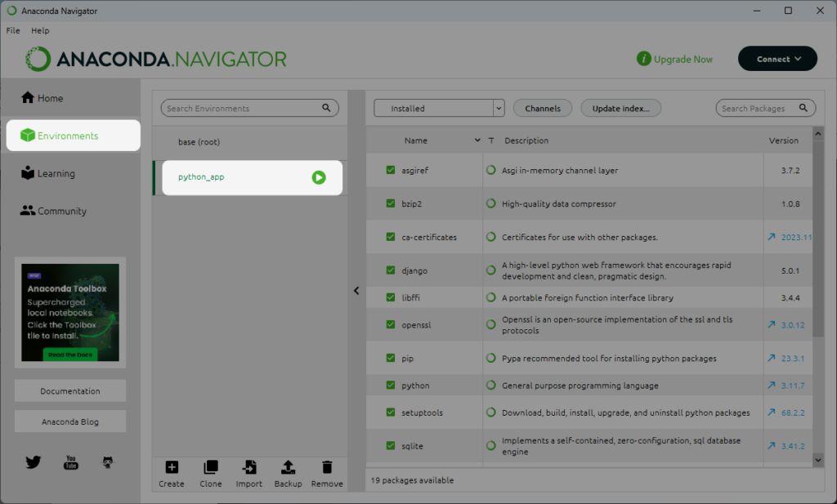The width and height of the screenshot is (837, 504).
Task: Open the YouTube icon link
Action: [70, 462]
